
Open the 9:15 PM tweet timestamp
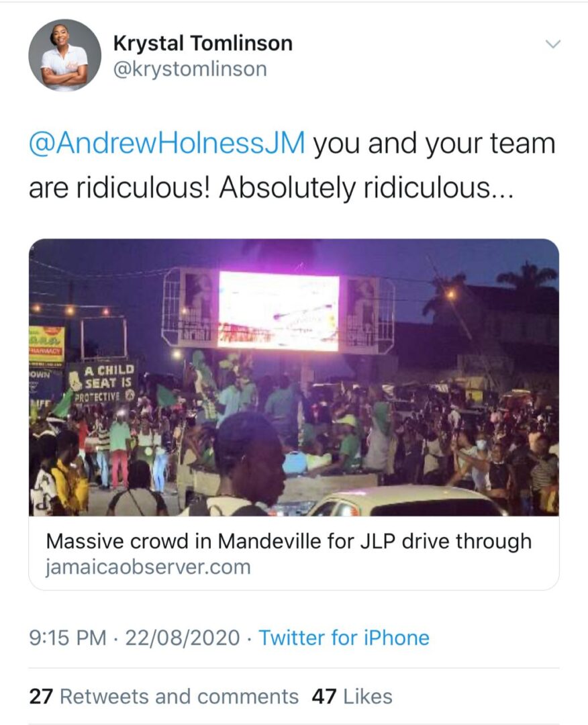click(68, 638)
